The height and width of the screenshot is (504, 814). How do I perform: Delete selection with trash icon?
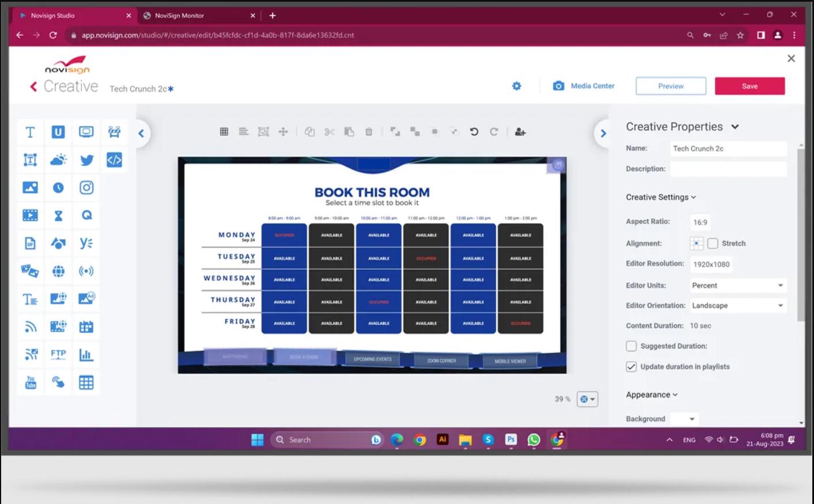369,132
